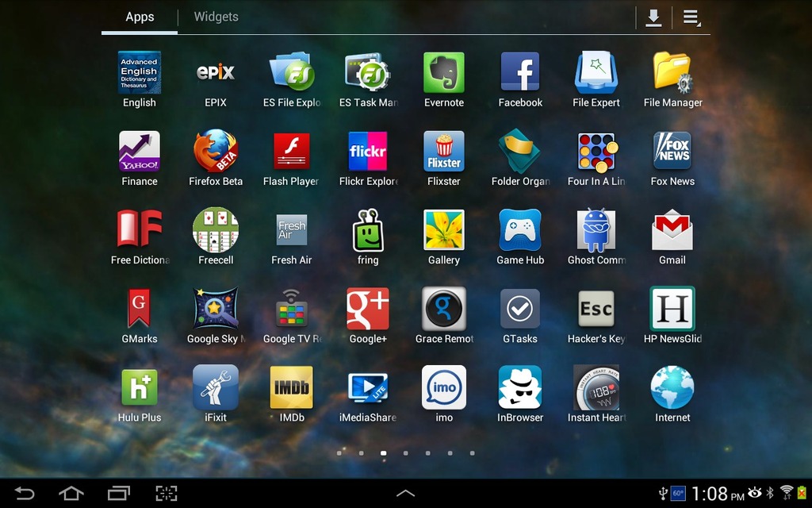812x508 pixels.
Task: Open the iFixit app
Action: (x=216, y=387)
